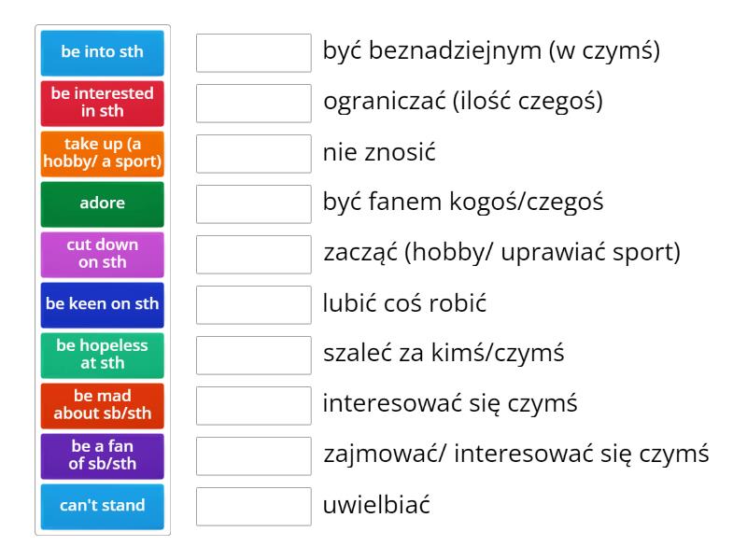Click the orange 'take up' hobby tile
Image resolution: width=747 pixels, height=560 pixels.
103,154
